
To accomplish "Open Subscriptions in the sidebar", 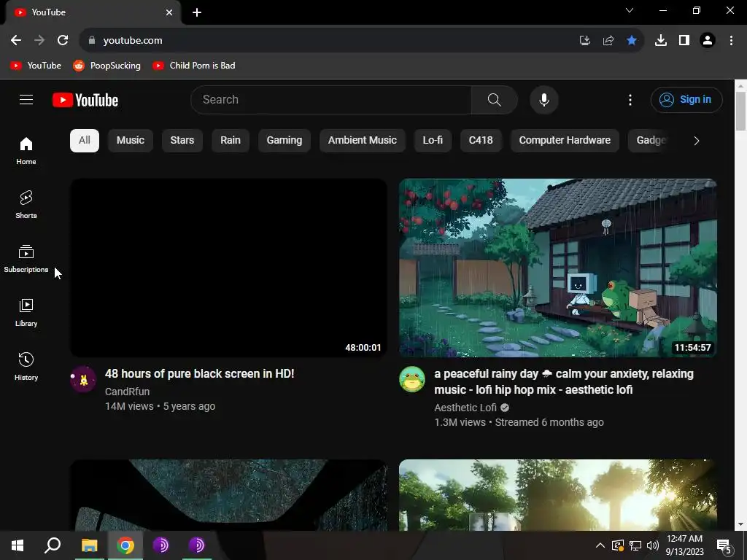I will [x=26, y=259].
